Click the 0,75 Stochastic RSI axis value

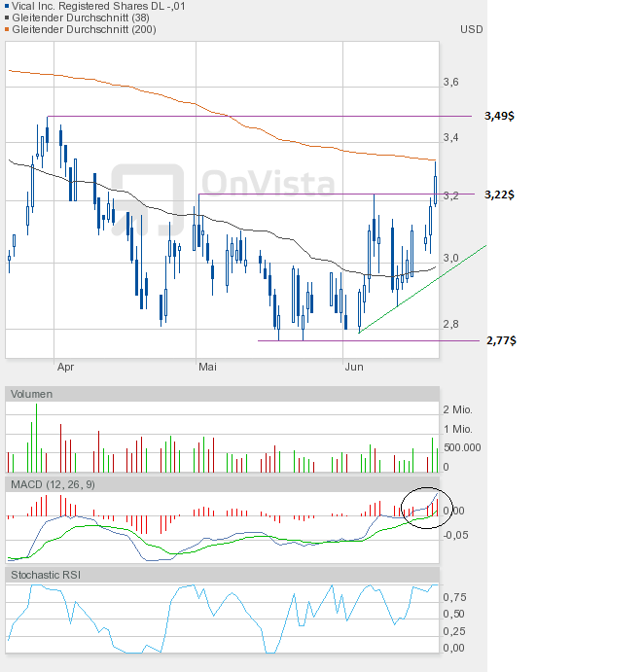(x=454, y=597)
